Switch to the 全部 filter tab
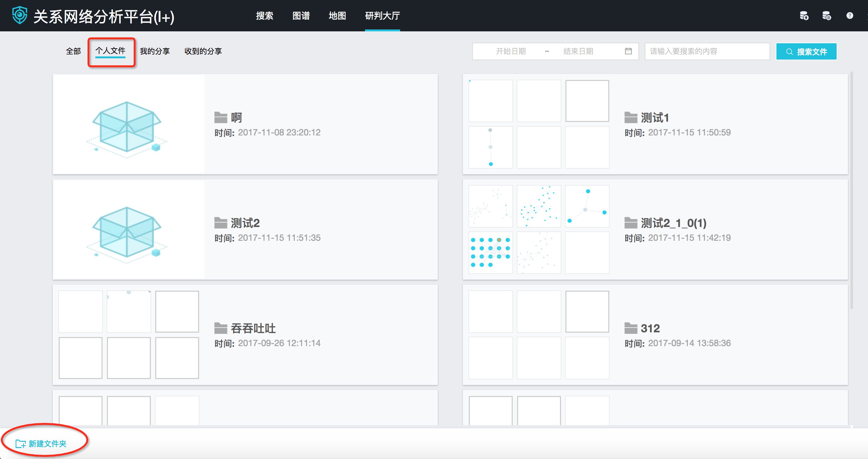The height and width of the screenshot is (459, 868). (73, 51)
